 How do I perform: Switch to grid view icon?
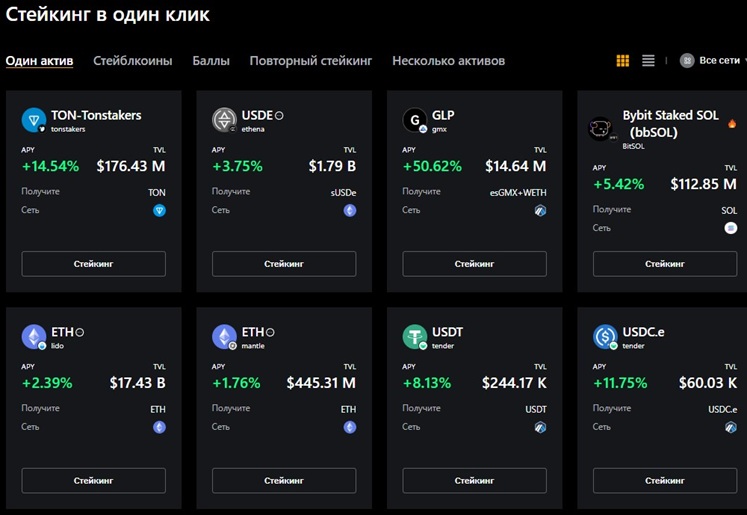tap(623, 61)
